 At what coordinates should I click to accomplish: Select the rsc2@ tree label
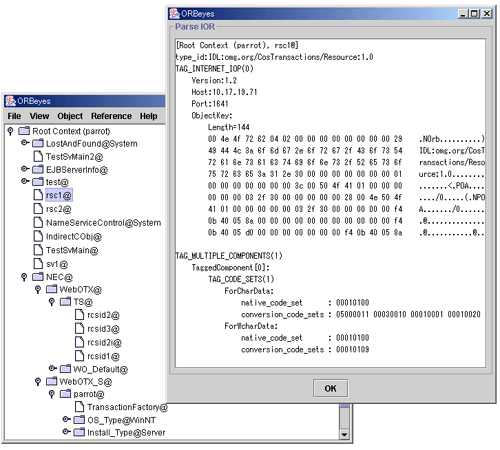tap(59, 209)
